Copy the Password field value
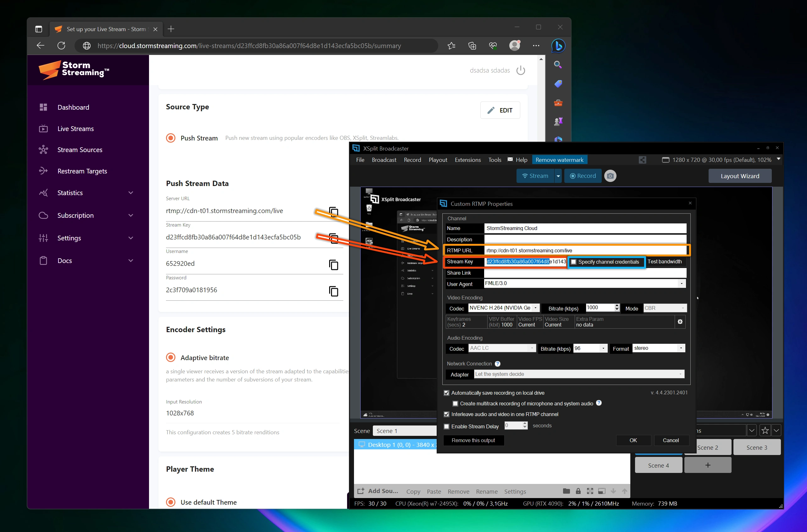 click(x=334, y=291)
